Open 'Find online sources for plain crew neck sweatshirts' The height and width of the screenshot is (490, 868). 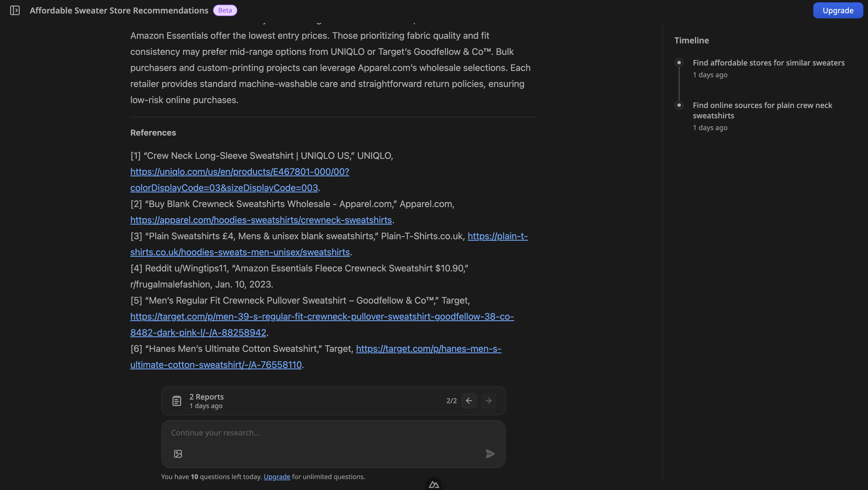tap(763, 110)
